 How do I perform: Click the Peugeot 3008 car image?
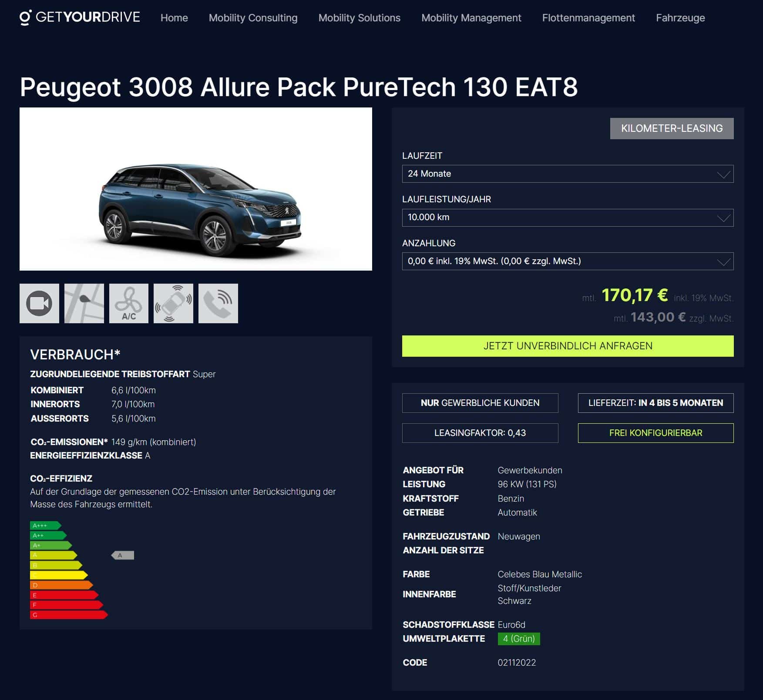[x=196, y=189]
